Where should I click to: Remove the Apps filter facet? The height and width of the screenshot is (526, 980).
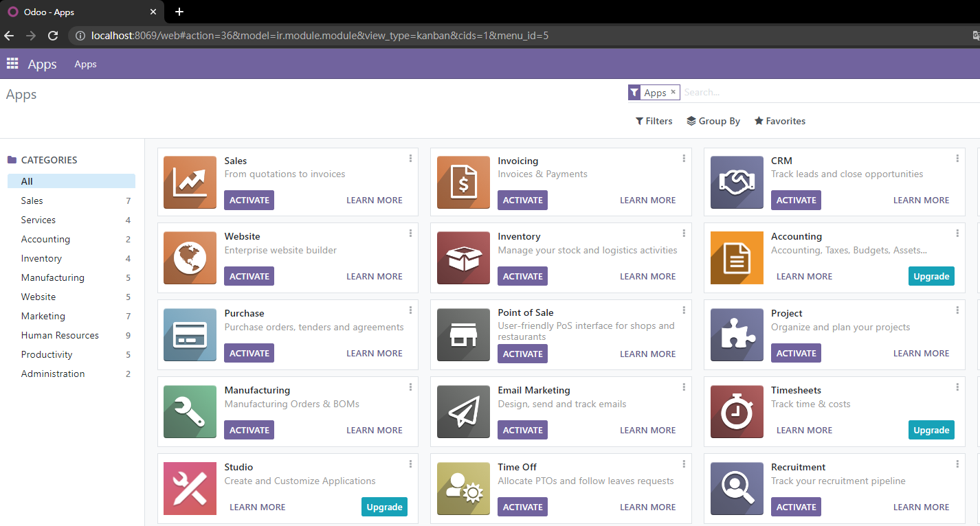click(673, 92)
